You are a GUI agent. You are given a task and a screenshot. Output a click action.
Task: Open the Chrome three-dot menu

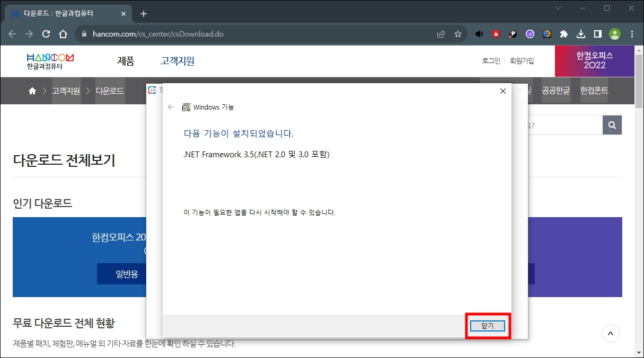631,34
